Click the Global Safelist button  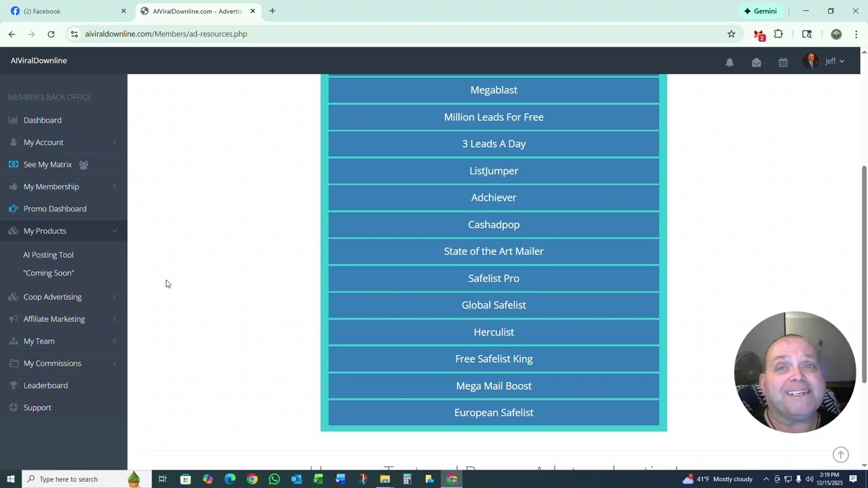[x=494, y=305]
